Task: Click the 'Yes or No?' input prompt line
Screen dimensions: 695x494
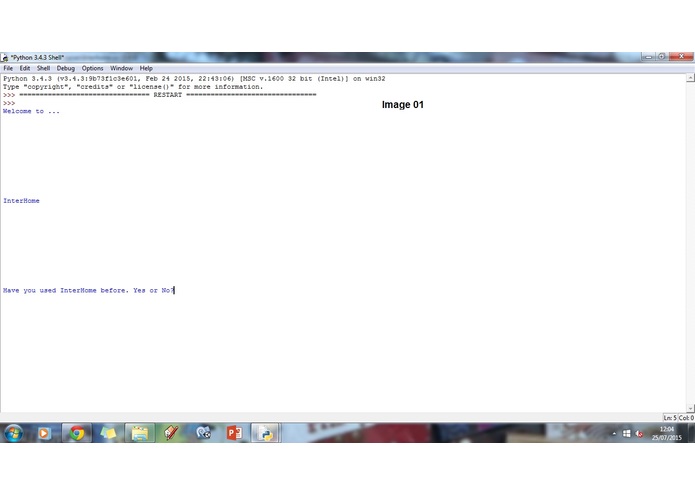Action: point(89,291)
